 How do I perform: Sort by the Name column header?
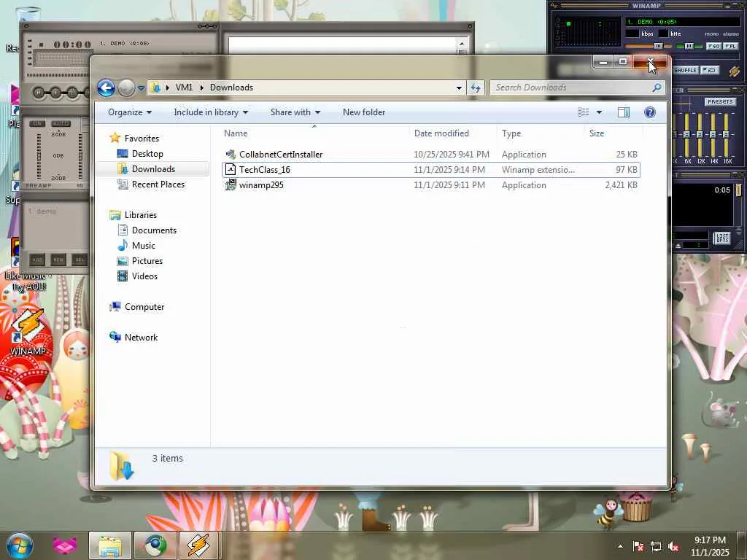[x=236, y=133]
